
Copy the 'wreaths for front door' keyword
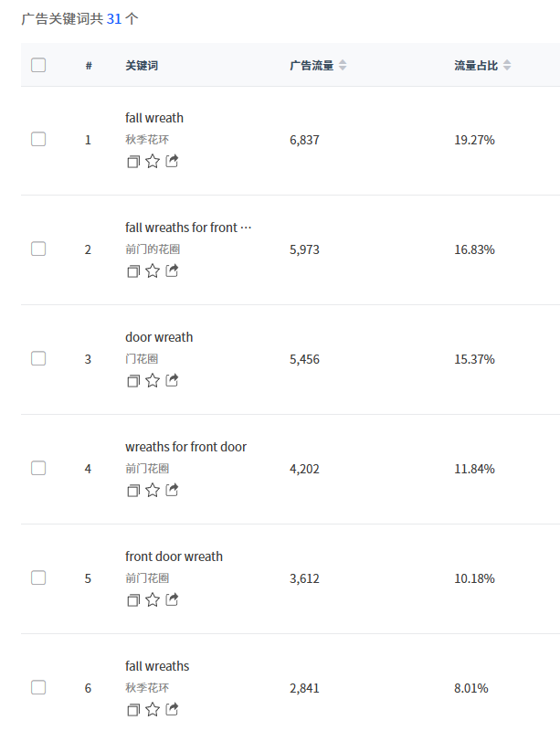pos(133,491)
